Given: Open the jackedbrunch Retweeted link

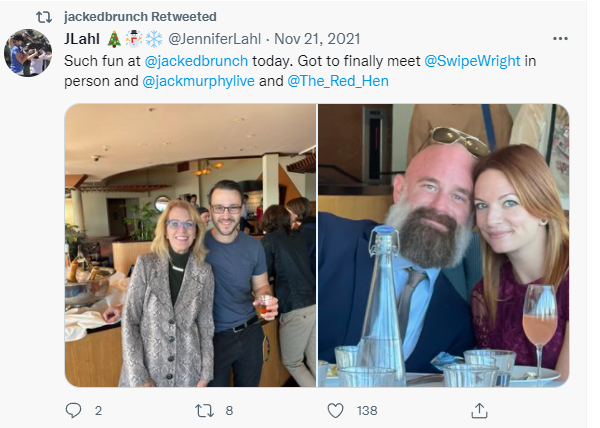Looking at the screenshot, I should click(x=139, y=17).
